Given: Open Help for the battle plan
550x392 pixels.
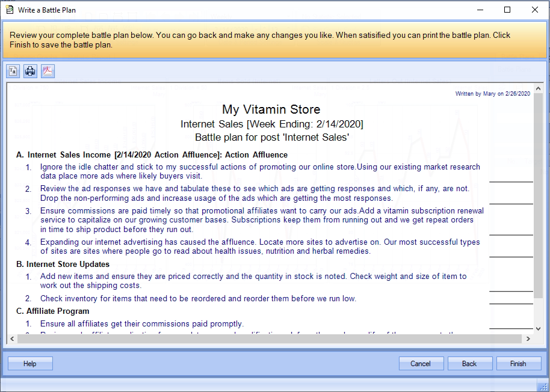Looking at the screenshot, I should tap(30, 364).
